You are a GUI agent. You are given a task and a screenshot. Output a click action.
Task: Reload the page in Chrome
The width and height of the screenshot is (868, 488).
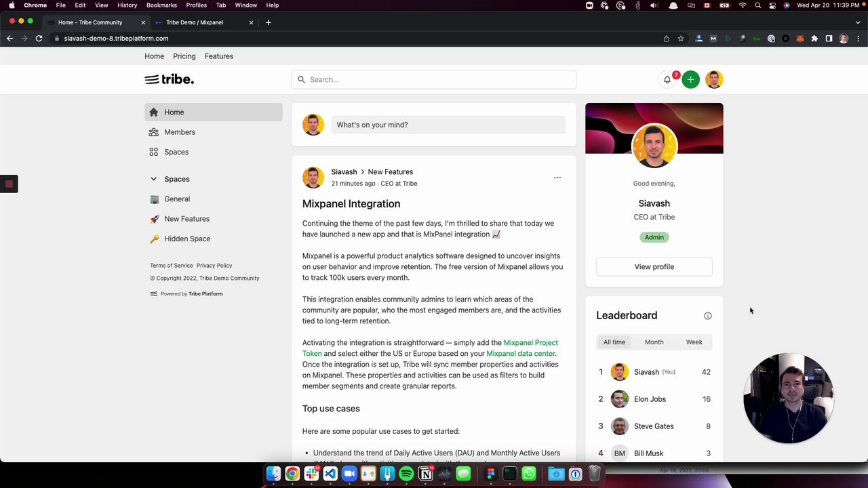click(39, 39)
